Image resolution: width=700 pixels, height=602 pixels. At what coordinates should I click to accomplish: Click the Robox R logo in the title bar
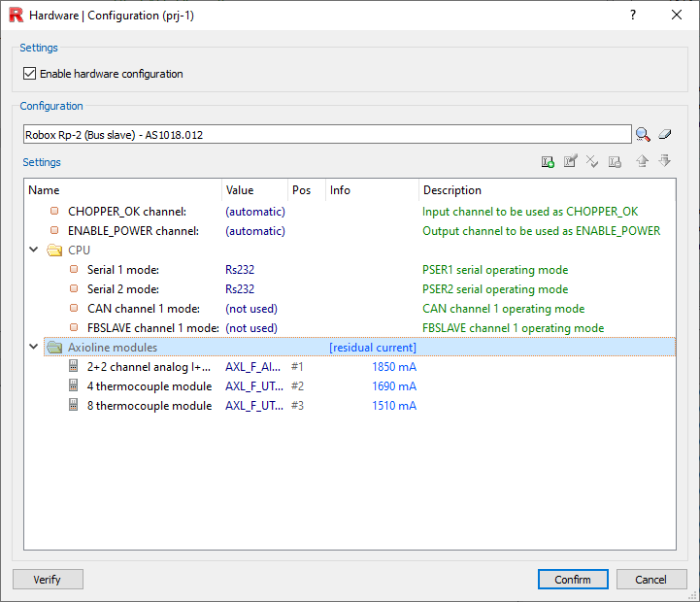coord(17,15)
